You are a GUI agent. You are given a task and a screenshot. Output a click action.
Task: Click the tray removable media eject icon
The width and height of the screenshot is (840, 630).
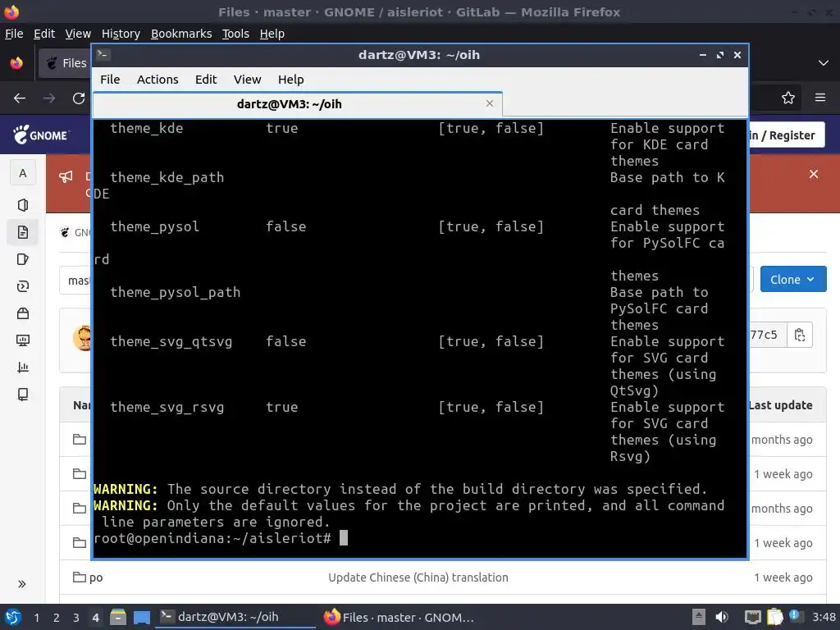click(699, 617)
